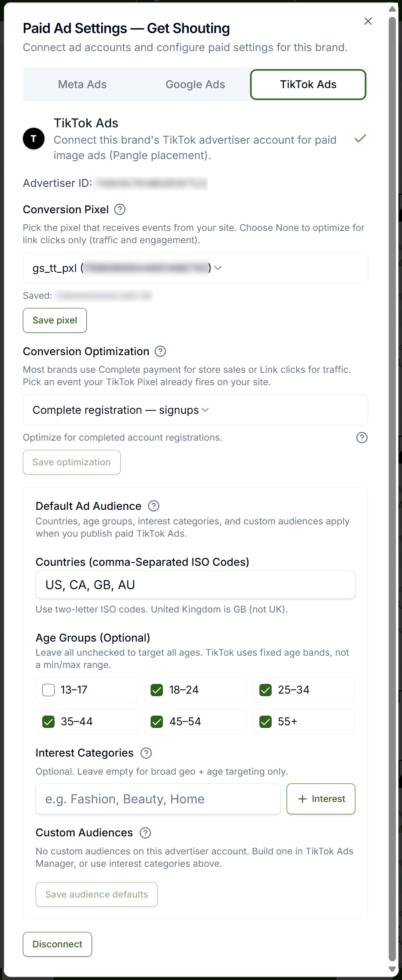This screenshot has width=402, height=980.
Task: Open Custom Audiences help icon
Action: pos(145,833)
